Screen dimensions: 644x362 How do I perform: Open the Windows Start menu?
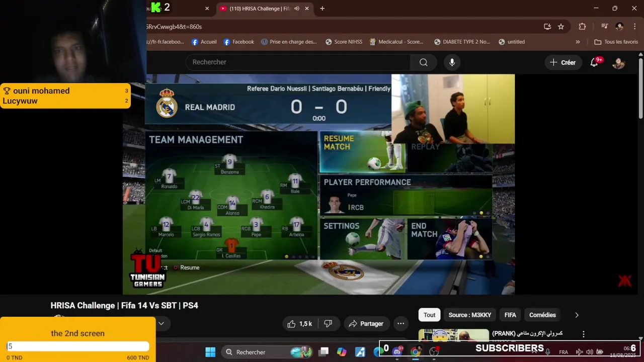[x=210, y=352]
